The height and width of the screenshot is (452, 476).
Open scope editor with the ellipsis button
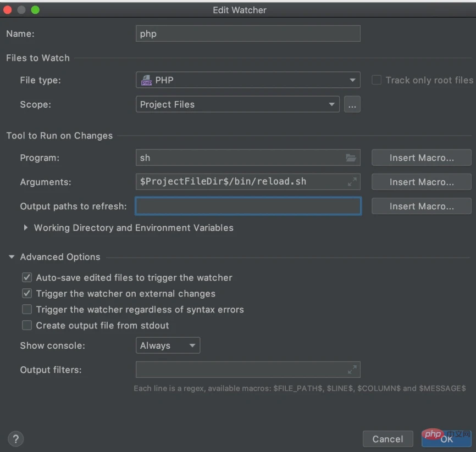[x=352, y=104]
